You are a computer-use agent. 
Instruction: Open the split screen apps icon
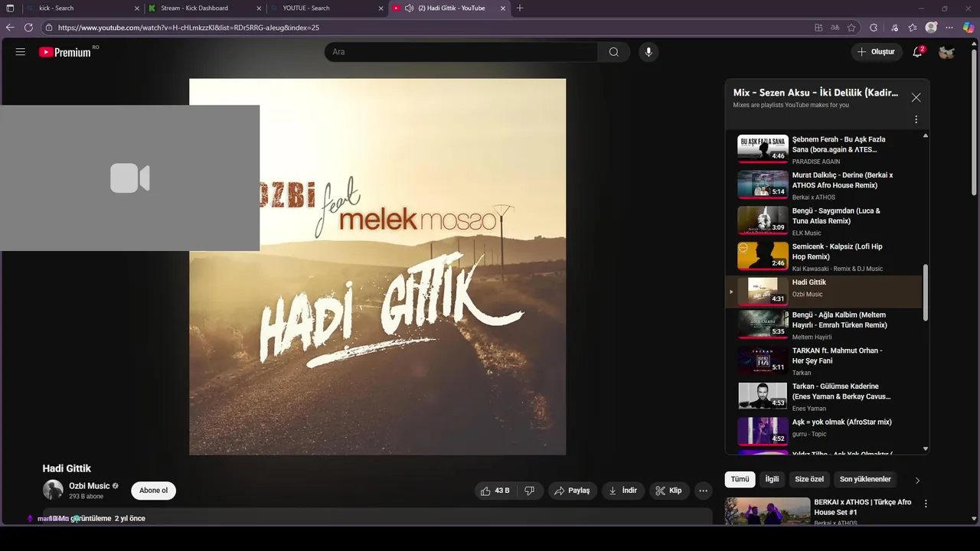818,28
